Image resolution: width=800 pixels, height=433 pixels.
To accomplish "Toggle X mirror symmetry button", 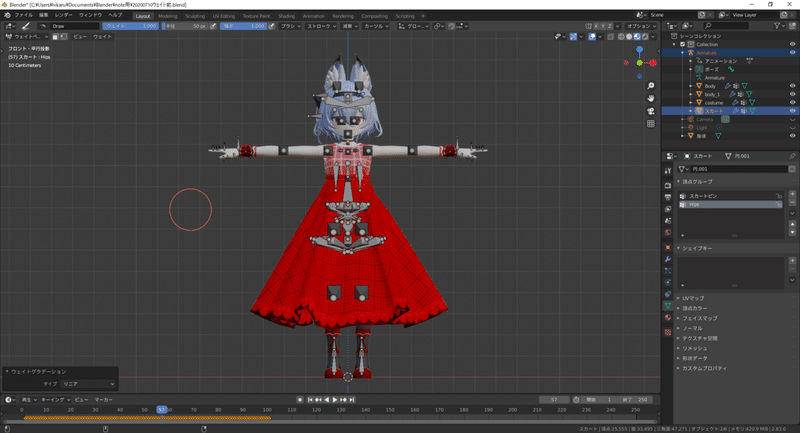I will pyautogui.click(x=596, y=26).
